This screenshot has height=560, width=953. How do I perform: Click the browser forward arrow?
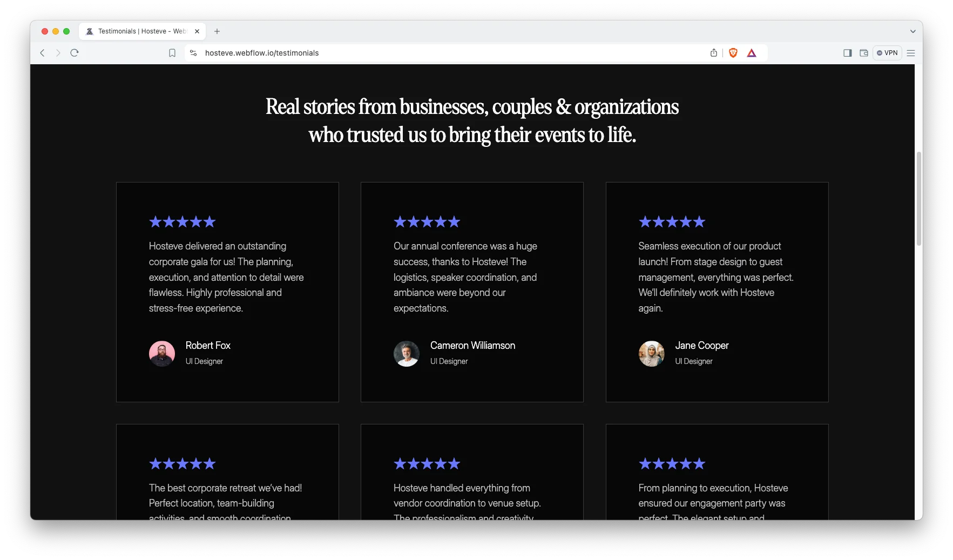[58, 53]
